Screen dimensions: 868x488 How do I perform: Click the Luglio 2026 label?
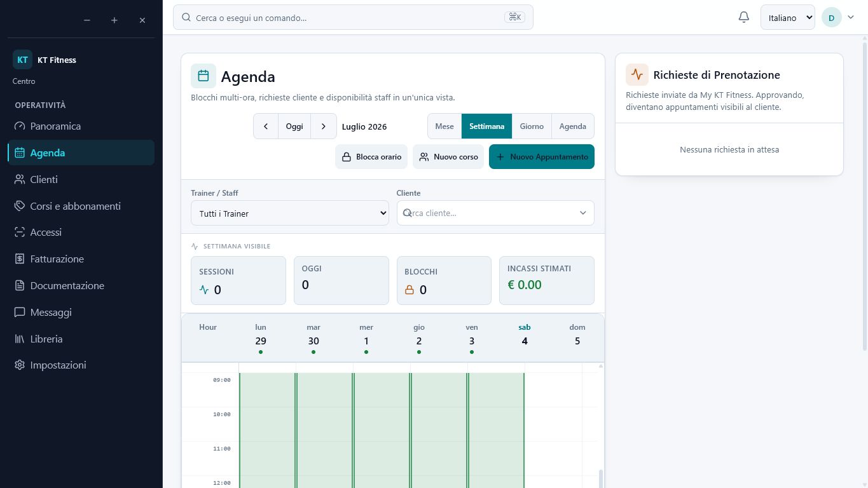[x=364, y=126]
